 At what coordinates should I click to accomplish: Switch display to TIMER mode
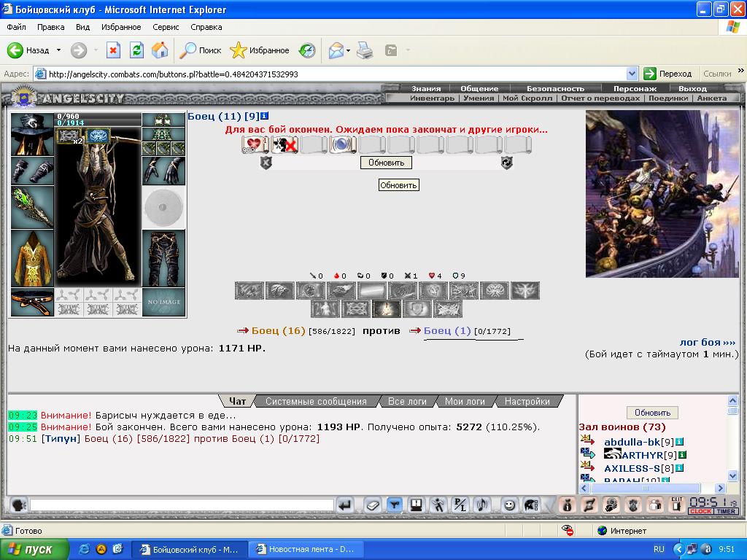(x=726, y=511)
